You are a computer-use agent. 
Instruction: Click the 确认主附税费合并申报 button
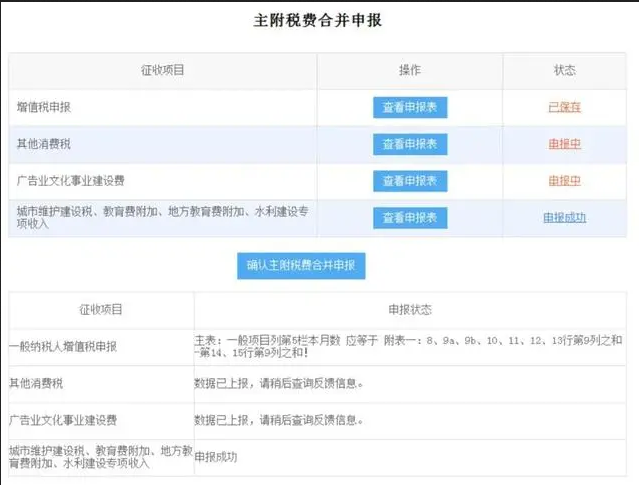(x=301, y=266)
